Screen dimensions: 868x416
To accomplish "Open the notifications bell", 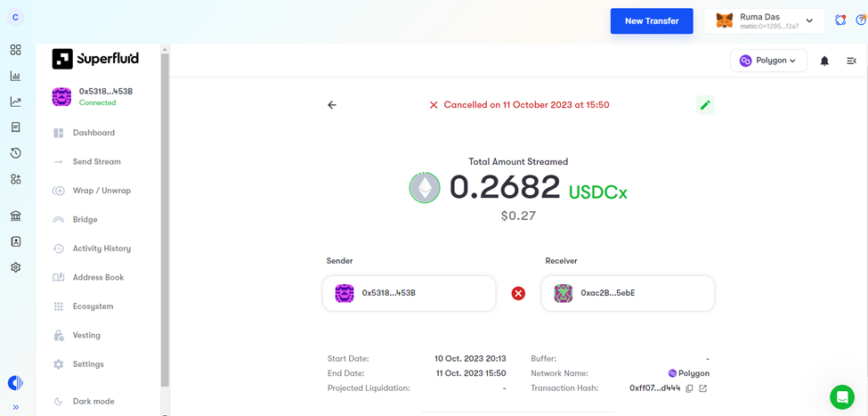I will (824, 61).
